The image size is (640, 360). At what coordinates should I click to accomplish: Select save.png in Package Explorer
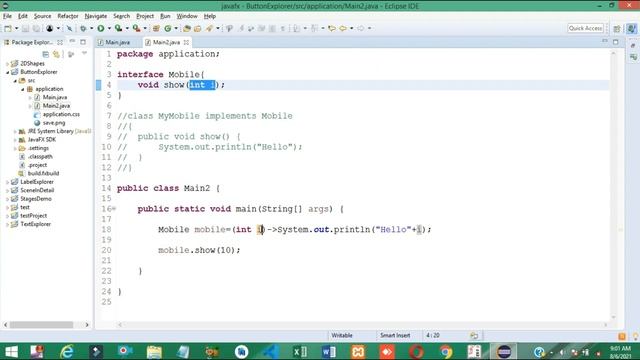coord(54,123)
